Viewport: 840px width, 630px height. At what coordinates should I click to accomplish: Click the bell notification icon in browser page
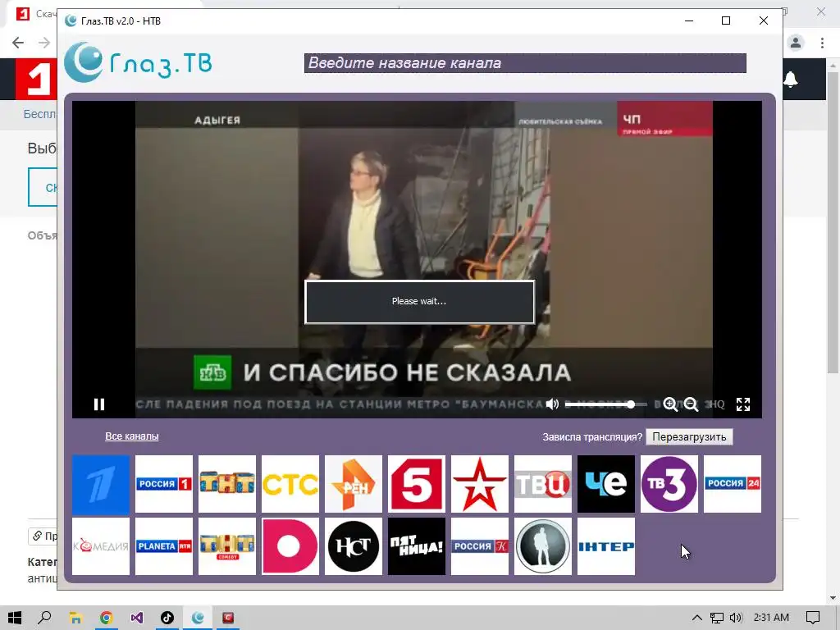791,80
